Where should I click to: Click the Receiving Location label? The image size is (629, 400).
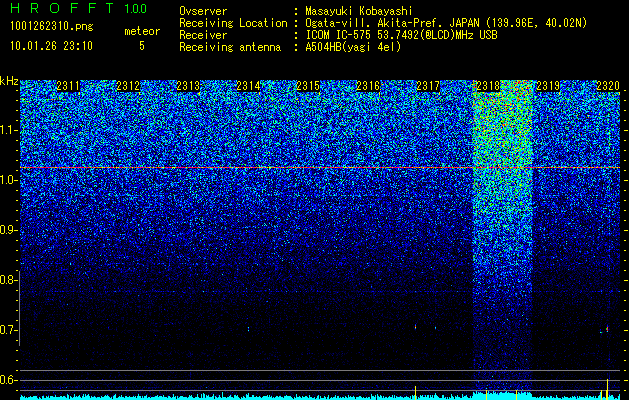tap(233, 23)
